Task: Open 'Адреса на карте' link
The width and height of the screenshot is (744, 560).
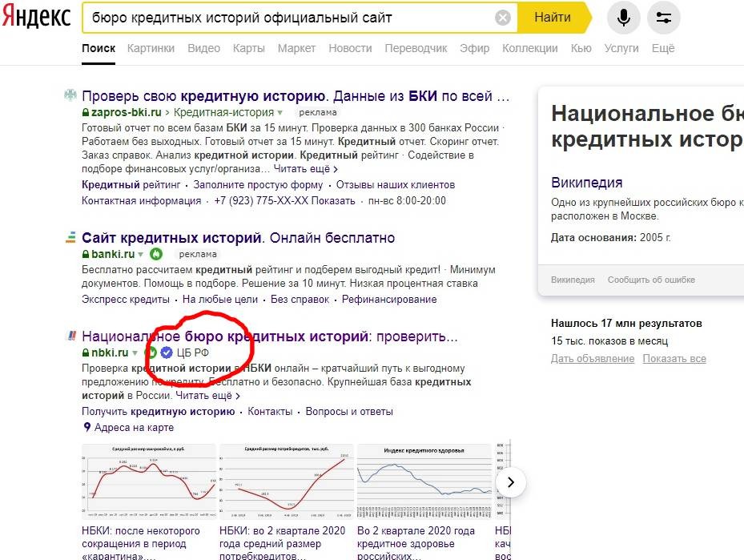Action: point(134,428)
